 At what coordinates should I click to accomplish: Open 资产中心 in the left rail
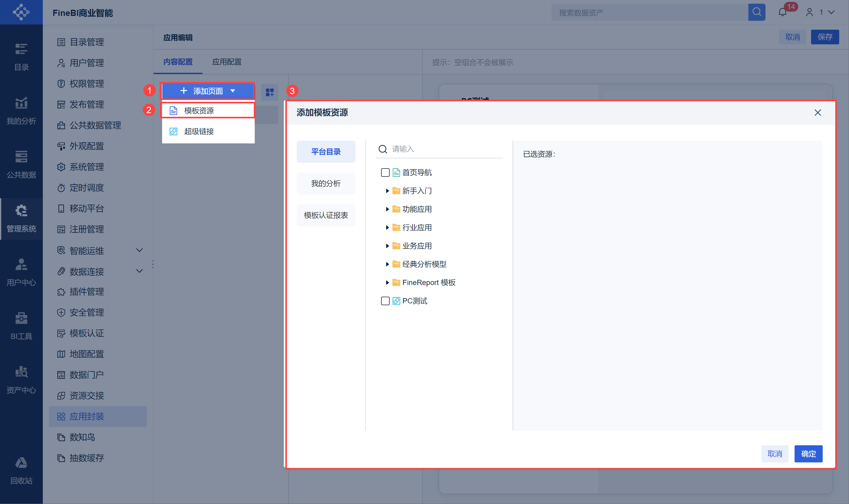(x=21, y=380)
